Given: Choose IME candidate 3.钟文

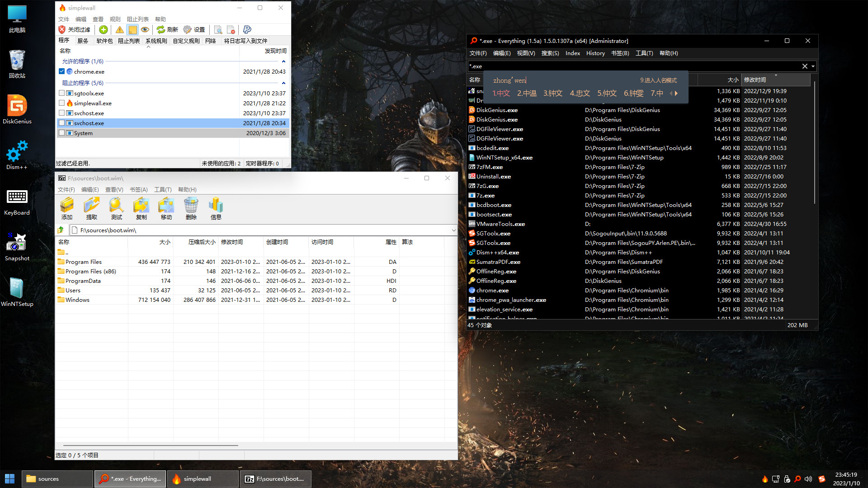Looking at the screenshot, I should pos(553,93).
